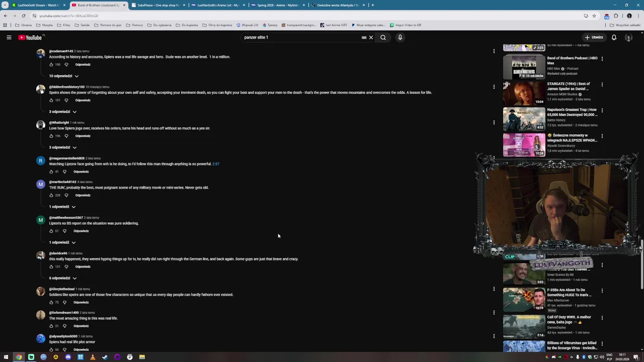Like the comment by @davidcx96
The height and width of the screenshot is (362, 644).
[x=51, y=266]
